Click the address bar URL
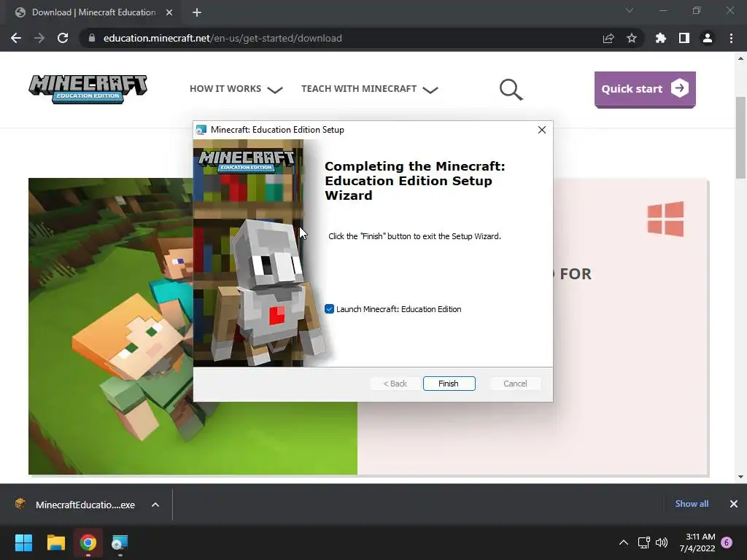This screenshot has width=747, height=560. 222,38
